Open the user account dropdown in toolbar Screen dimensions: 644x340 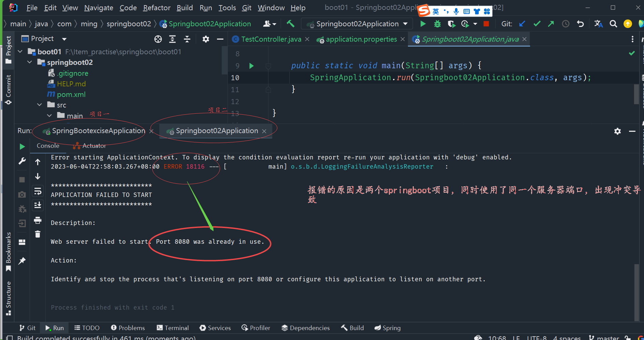pos(269,24)
